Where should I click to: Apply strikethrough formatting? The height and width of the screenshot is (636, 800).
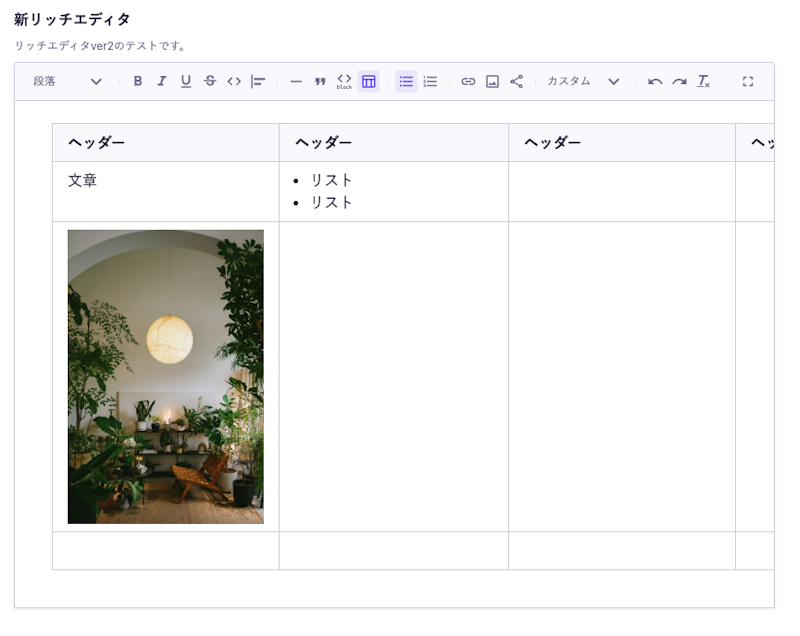209,82
